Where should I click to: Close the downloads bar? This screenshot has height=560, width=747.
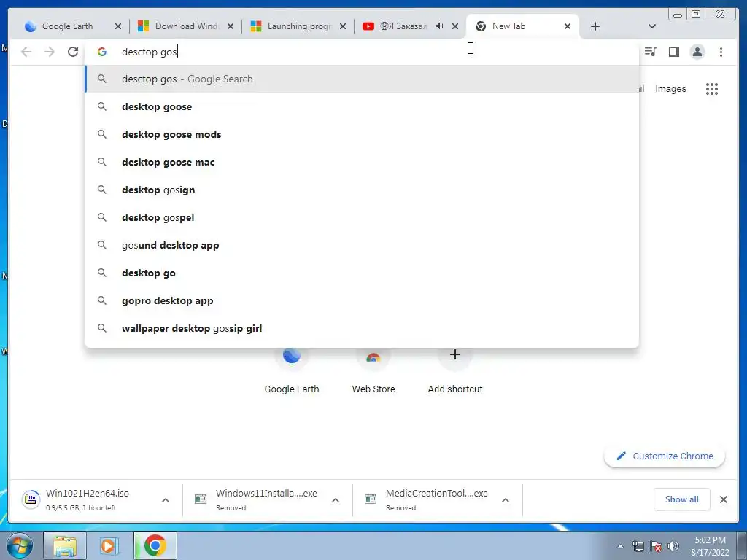click(x=723, y=499)
